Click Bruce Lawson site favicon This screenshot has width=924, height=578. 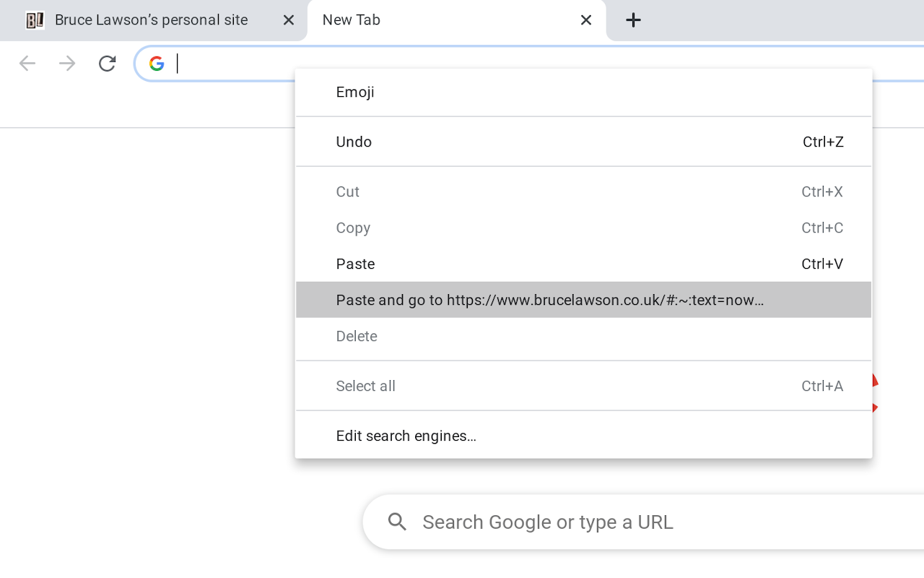(35, 20)
